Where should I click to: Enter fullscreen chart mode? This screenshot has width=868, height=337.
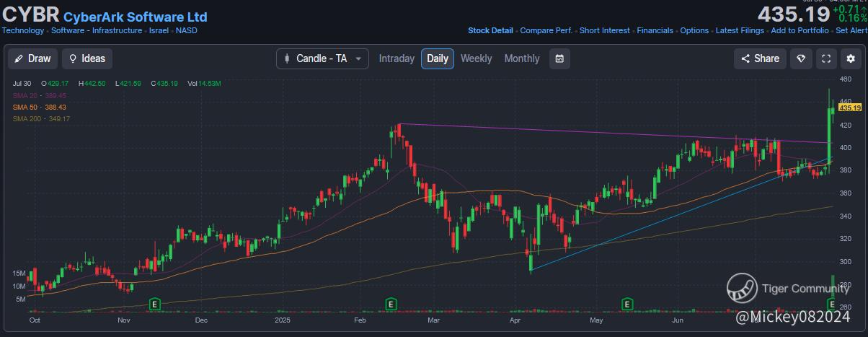click(x=827, y=58)
